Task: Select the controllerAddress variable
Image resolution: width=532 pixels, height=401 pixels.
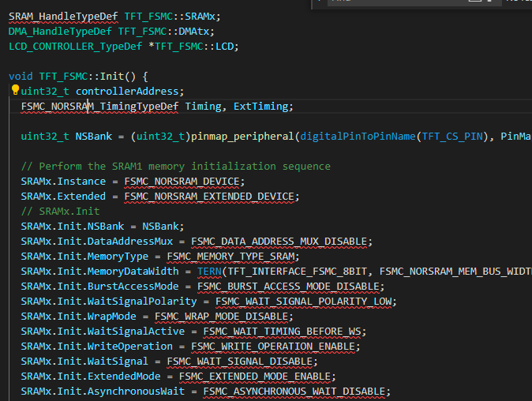Action: (127, 92)
